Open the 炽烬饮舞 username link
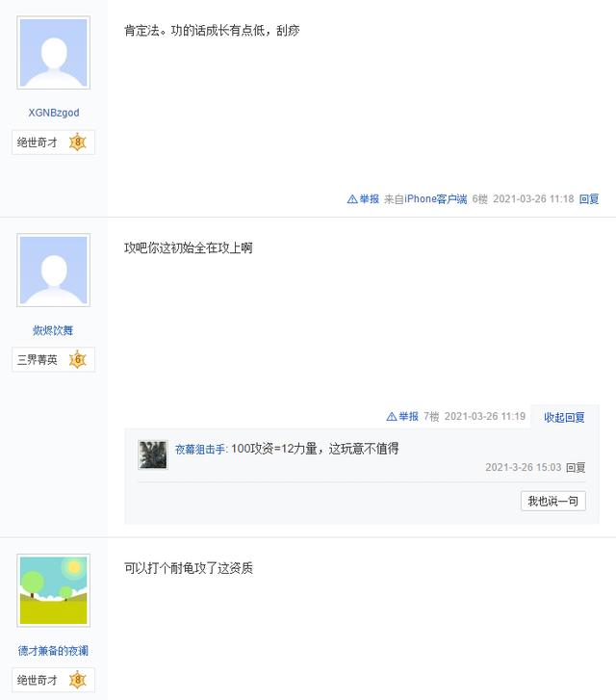The width and height of the screenshot is (616, 700). click(x=54, y=330)
